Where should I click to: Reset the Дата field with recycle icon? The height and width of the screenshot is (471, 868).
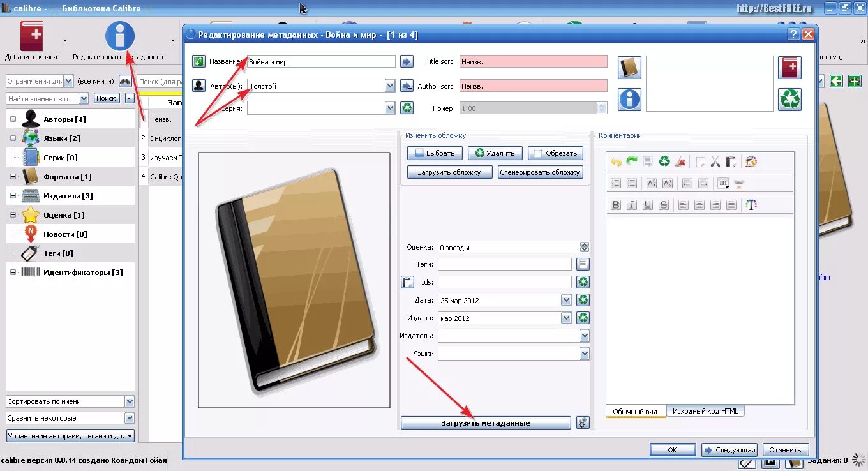583,300
